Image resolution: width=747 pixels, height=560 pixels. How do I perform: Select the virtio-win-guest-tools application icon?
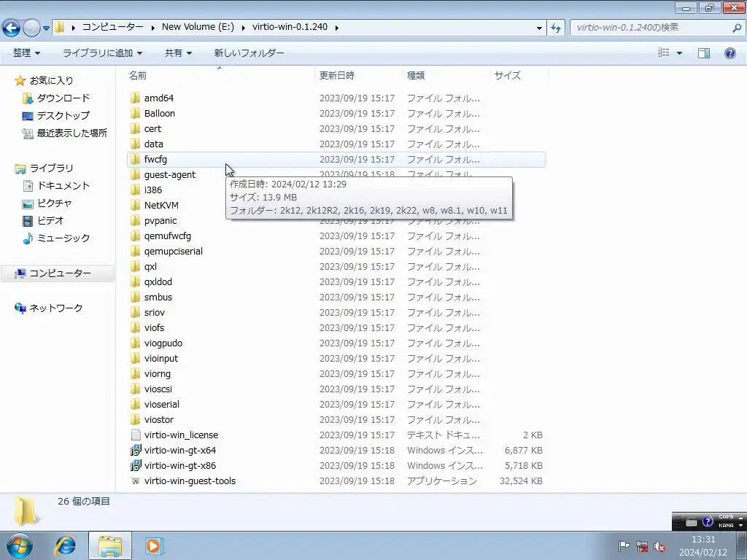[x=135, y=481]
